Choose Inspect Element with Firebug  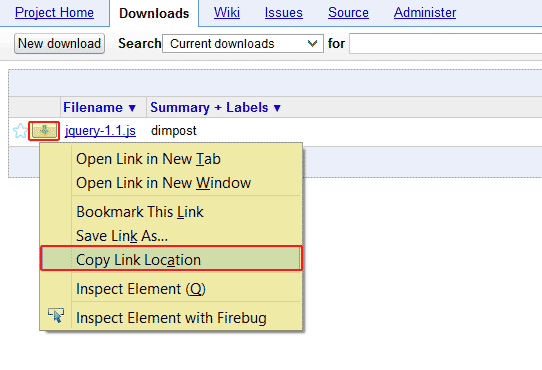coord(171,318)
